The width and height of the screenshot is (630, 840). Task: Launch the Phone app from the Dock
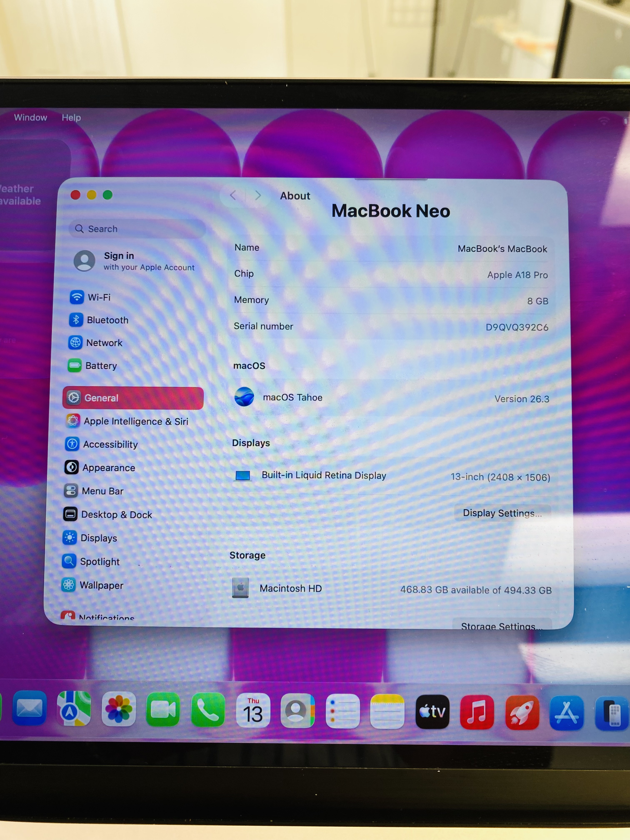208,710
